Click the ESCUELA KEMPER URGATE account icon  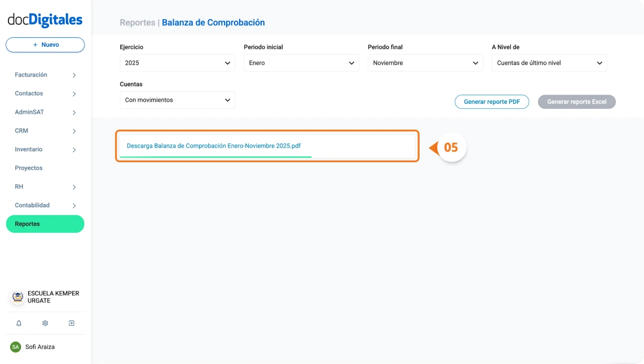pos(16,297)
